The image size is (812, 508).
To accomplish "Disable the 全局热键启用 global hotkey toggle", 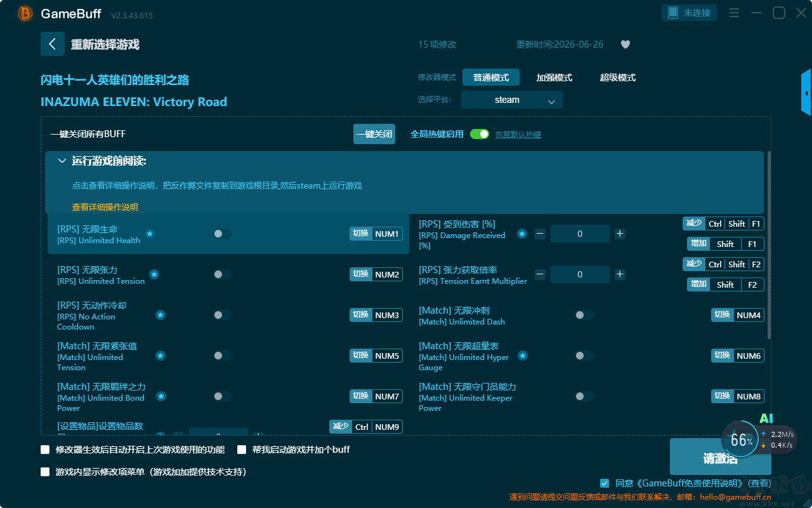I will pos(480,134).
